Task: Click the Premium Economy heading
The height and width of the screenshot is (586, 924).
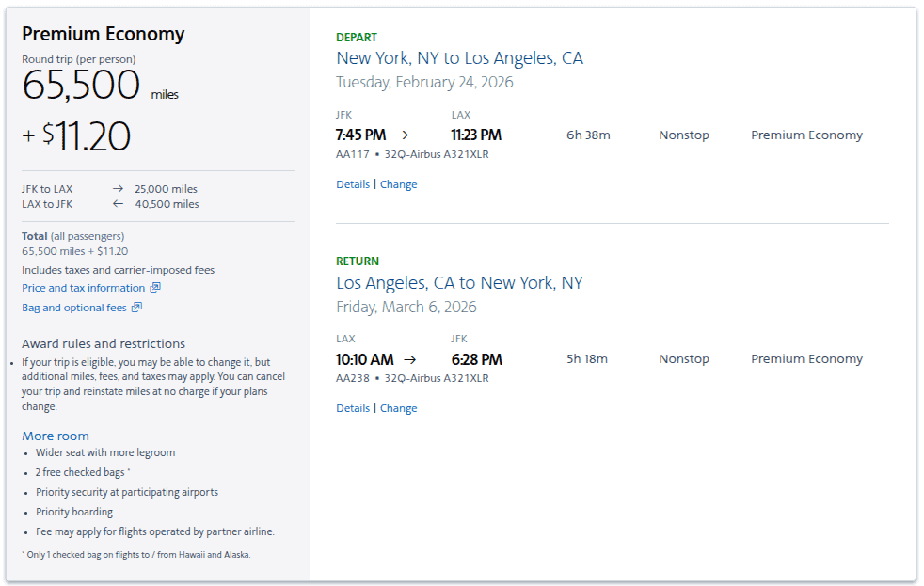Action: point(104,34)
